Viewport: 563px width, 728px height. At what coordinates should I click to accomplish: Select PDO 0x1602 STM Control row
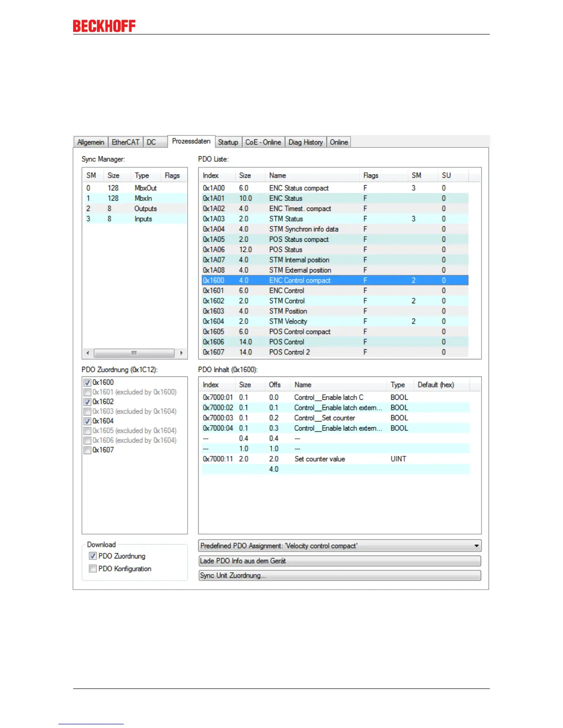(335, 301)
